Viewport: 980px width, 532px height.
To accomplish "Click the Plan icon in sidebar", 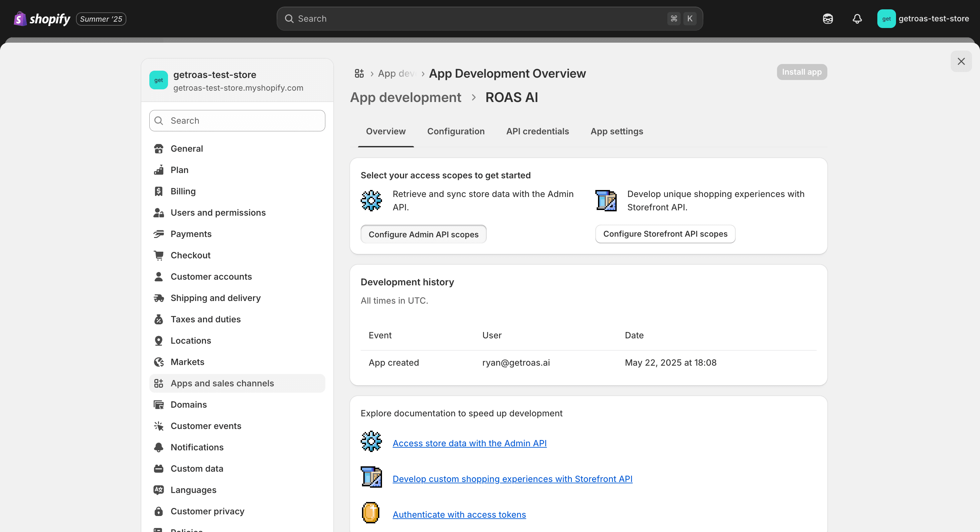I will coord(159,170).
